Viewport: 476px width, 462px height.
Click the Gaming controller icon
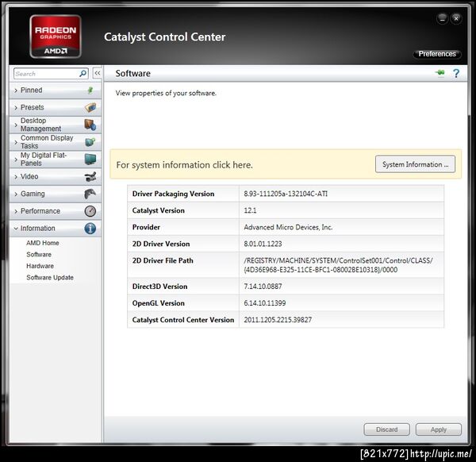click(90, 194)
